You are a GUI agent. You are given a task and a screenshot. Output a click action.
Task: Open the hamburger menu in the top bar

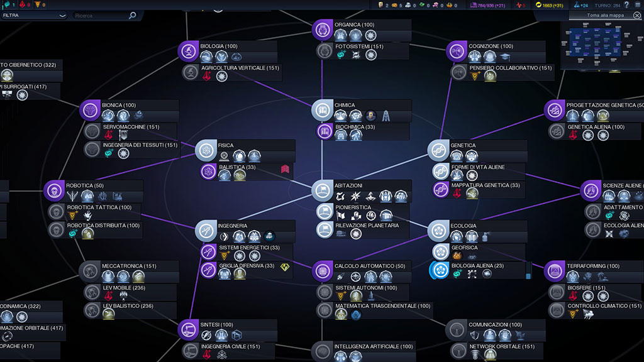click(638, 5)
